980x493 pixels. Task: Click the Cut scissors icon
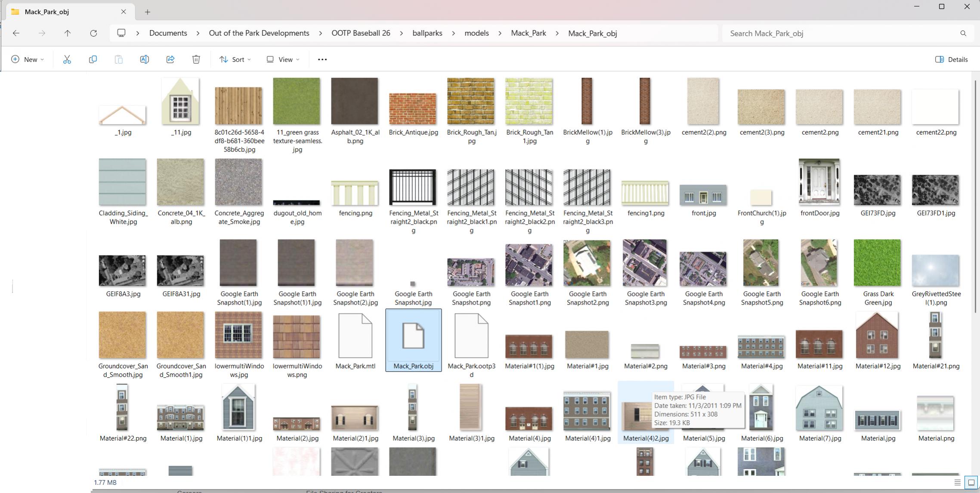click(x=67, y=59)
